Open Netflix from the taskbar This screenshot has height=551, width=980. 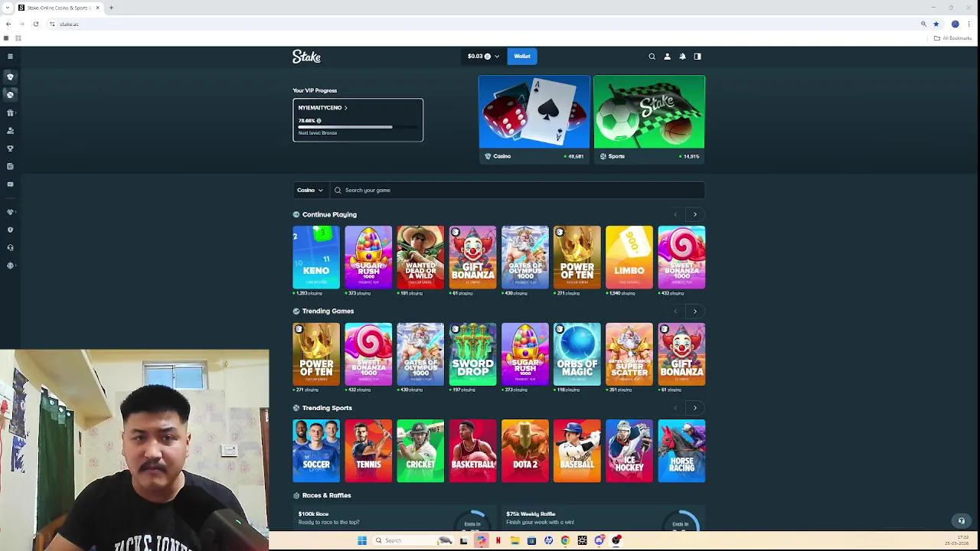498,540
